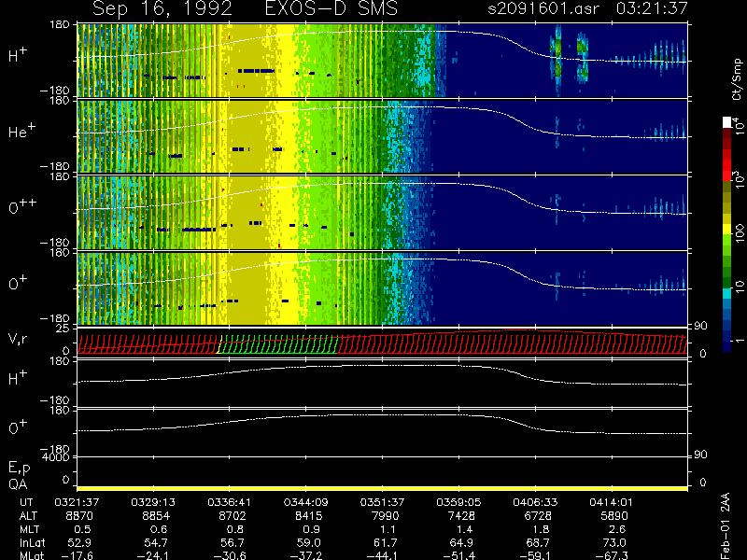Viewport: 747px width, 560px height.
Task: Click the '25' tick on V,r axis
Action: 63,329
